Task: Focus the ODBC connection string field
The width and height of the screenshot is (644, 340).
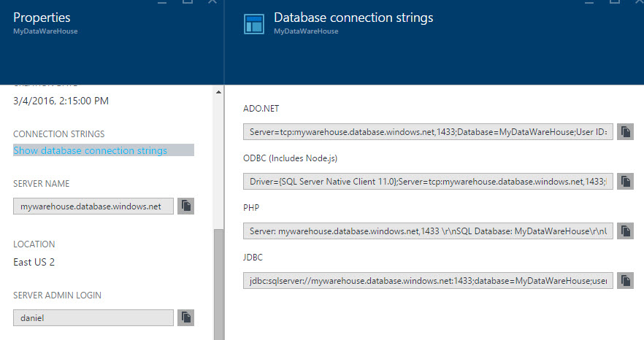Action: coord(428,181)
